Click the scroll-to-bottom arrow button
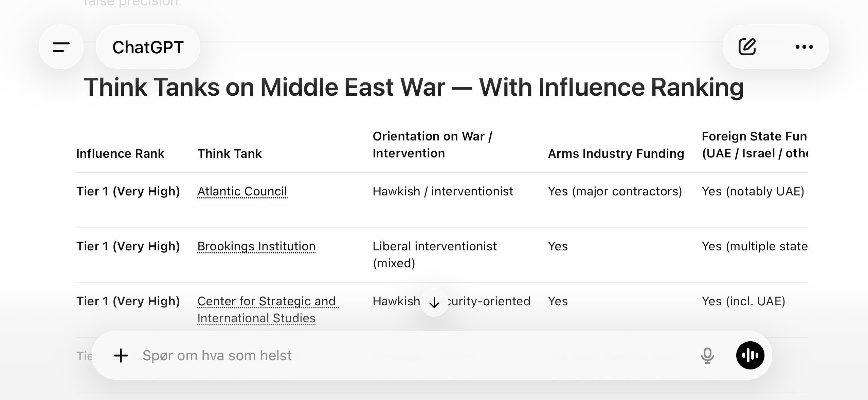 coord(434,302)
